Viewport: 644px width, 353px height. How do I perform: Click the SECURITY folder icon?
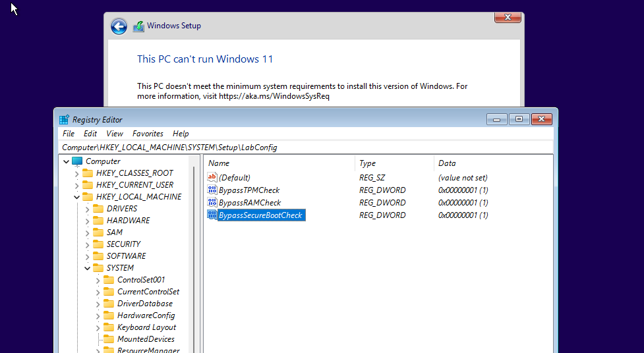point(98,244)
